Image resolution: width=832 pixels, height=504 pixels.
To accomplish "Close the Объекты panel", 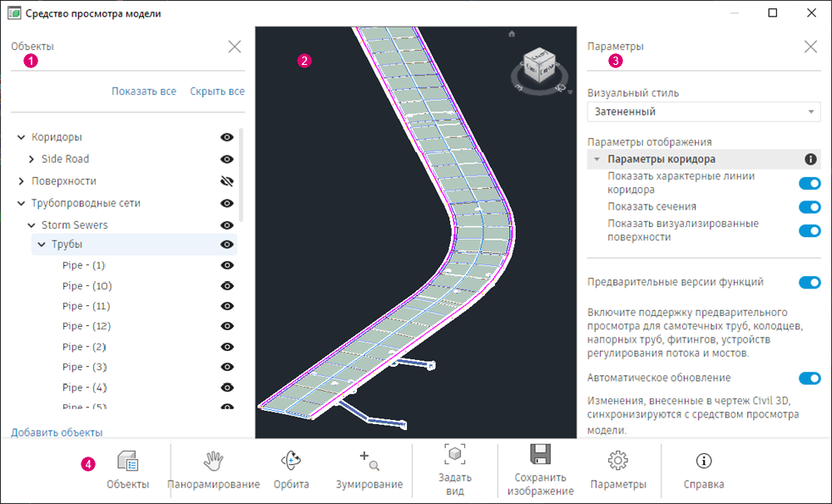I will click(x=235, y=47).
